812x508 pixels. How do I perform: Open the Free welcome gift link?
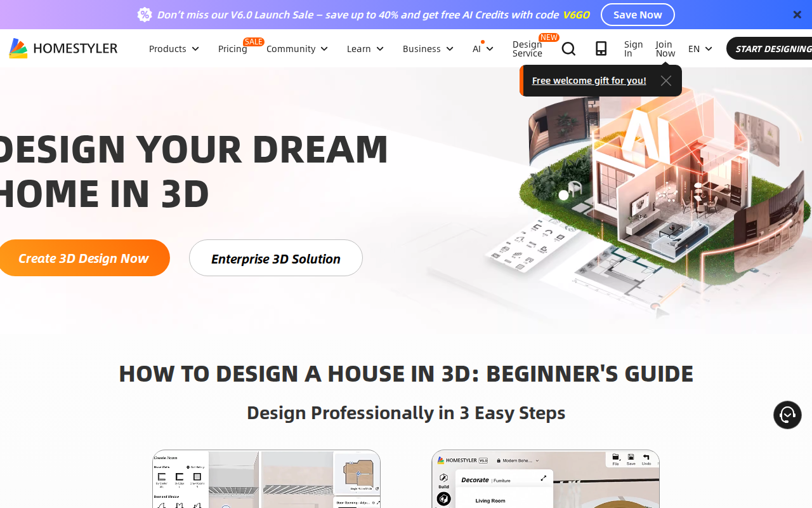click(x=589, y=81)
